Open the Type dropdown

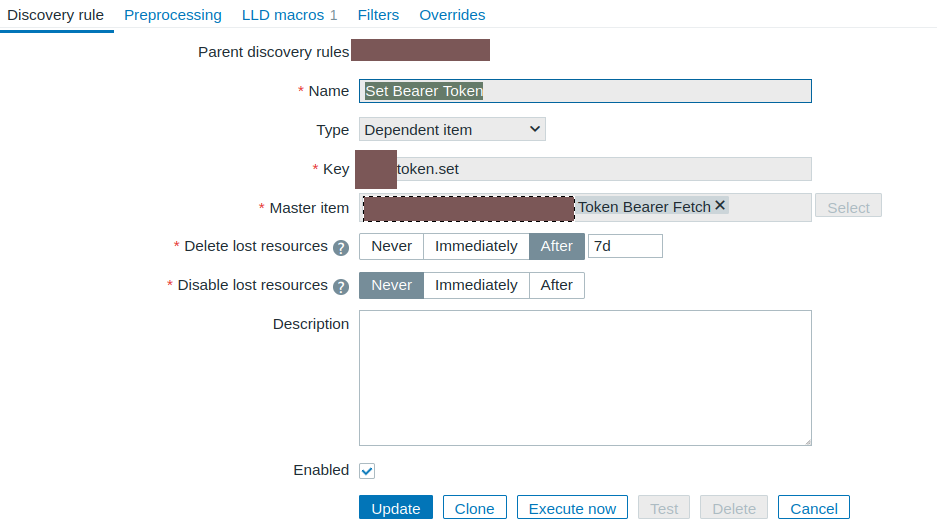(x=452, y=129)
